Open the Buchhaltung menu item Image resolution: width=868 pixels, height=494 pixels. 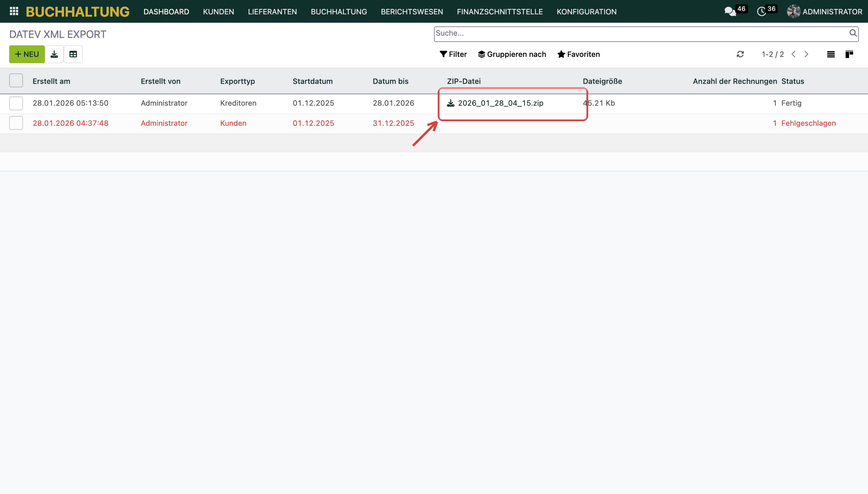tap(339, 11)
